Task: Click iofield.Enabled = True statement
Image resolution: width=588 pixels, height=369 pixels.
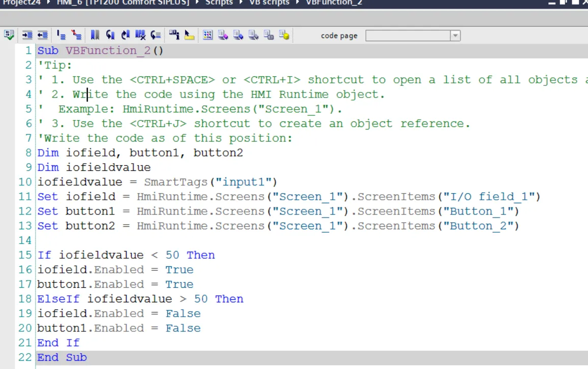Action: pos(115,270)
